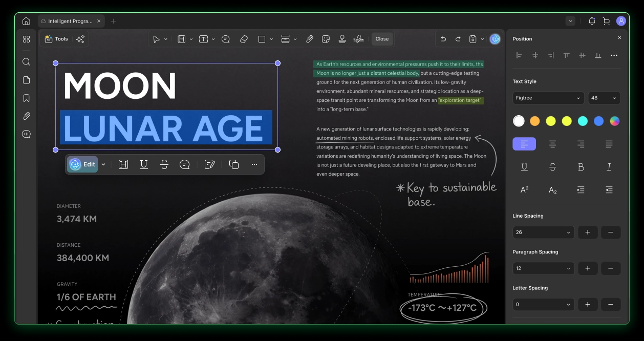Open the Line Spacing value dropdown
Screen dimensions: 644x341
point(543,232)
